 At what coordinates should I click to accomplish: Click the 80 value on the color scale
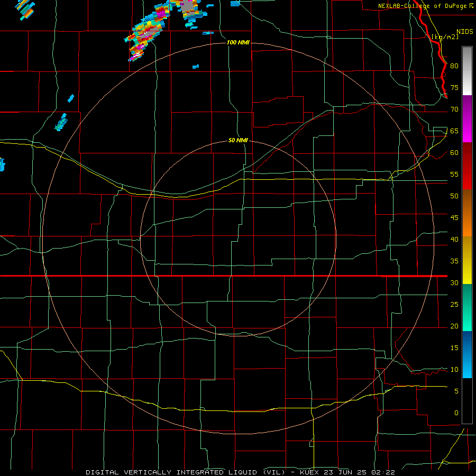[454, 66]
